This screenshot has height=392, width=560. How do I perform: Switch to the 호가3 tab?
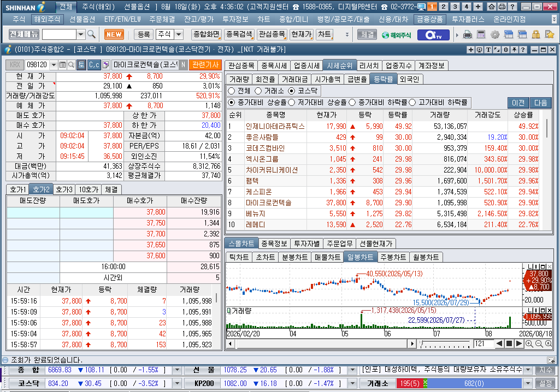click(64, 189)
